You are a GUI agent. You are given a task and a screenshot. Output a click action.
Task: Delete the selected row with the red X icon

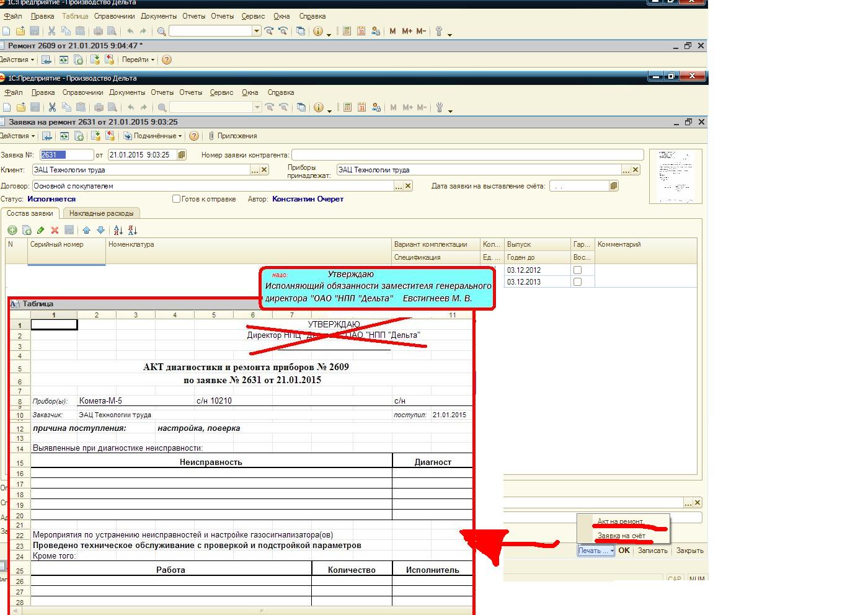coord(55,230)
